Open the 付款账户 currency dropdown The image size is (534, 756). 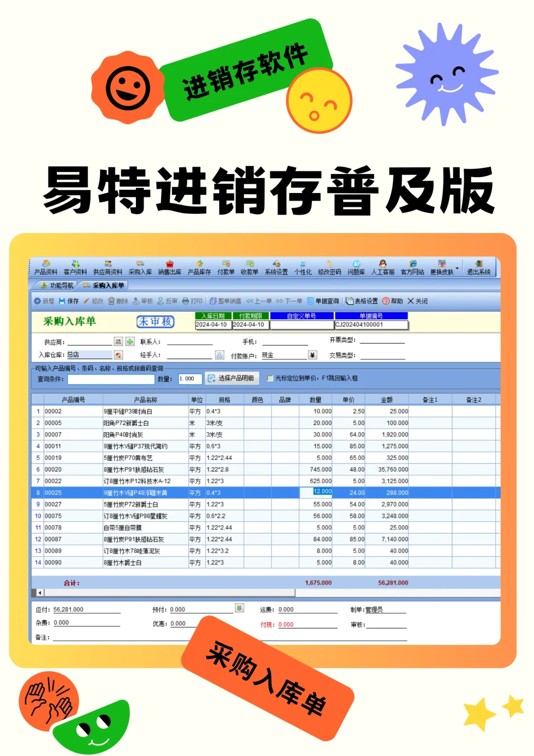pyautogui.click(x=312, y=355)
